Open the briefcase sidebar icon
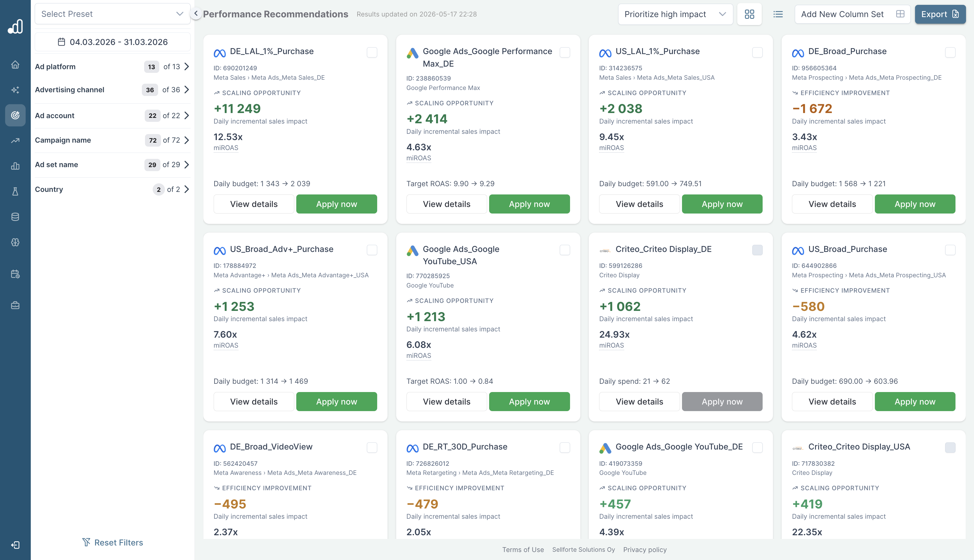 [15, 305]
